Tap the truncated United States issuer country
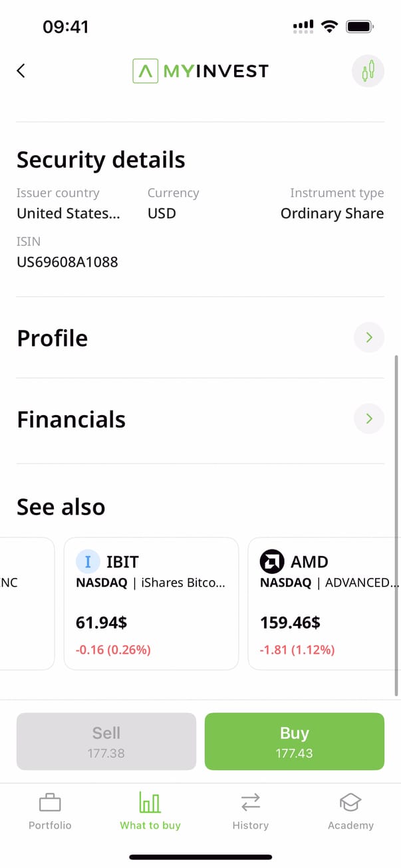 click(x=68, y=214)
